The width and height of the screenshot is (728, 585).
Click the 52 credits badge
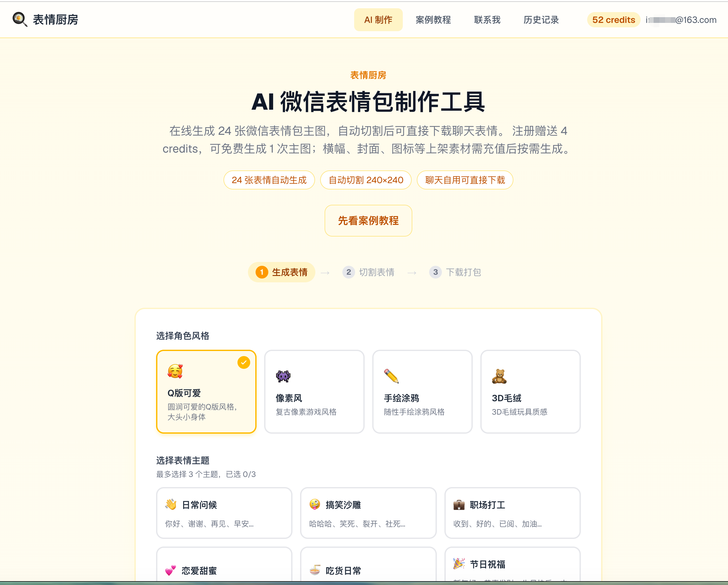[614, 20]
